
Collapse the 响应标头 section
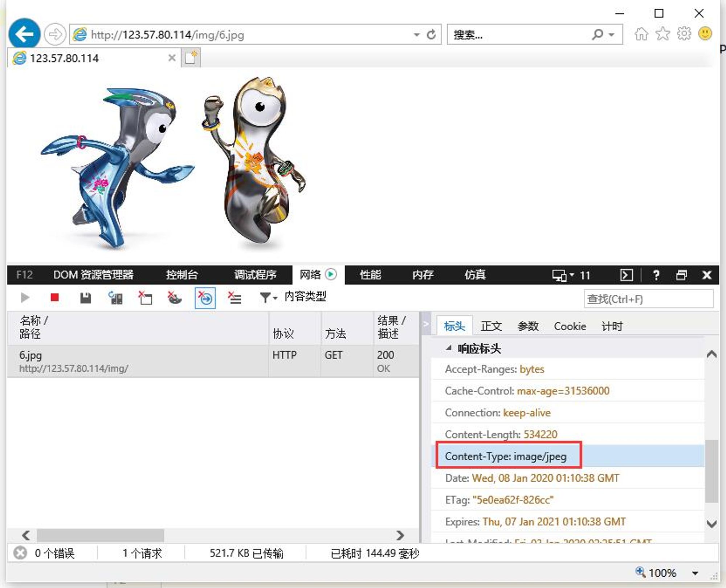pos(449,348)
